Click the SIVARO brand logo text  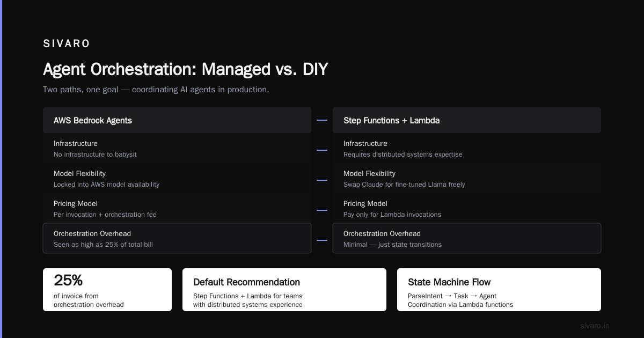tap(67, 44)
